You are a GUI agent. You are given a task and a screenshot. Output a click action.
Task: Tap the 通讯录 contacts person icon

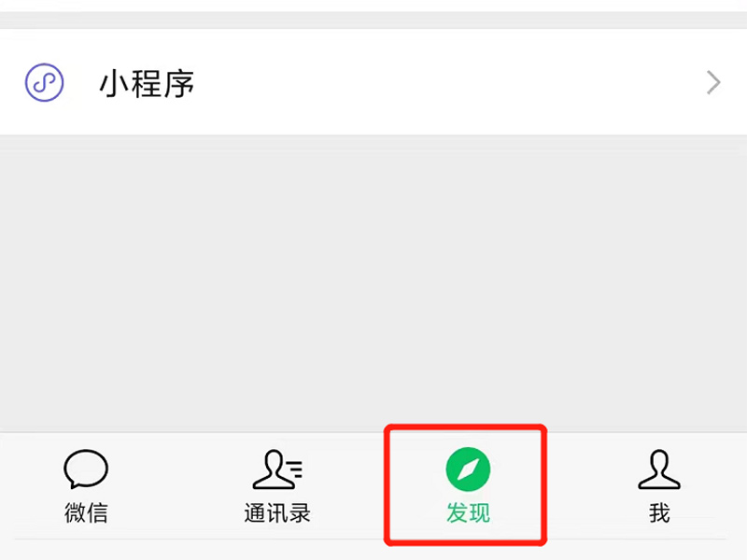click(x=277, y=469)
